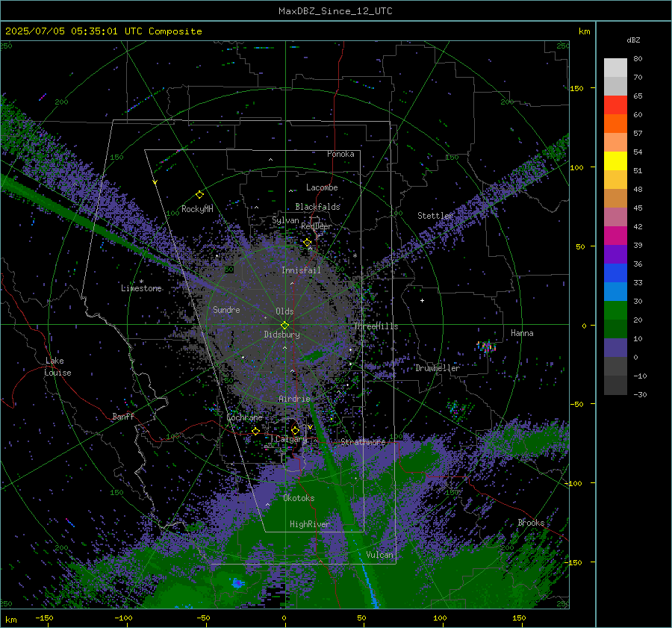Click the Airdrie label
This screenshot has height=628, width=672.
coord(294,399)
